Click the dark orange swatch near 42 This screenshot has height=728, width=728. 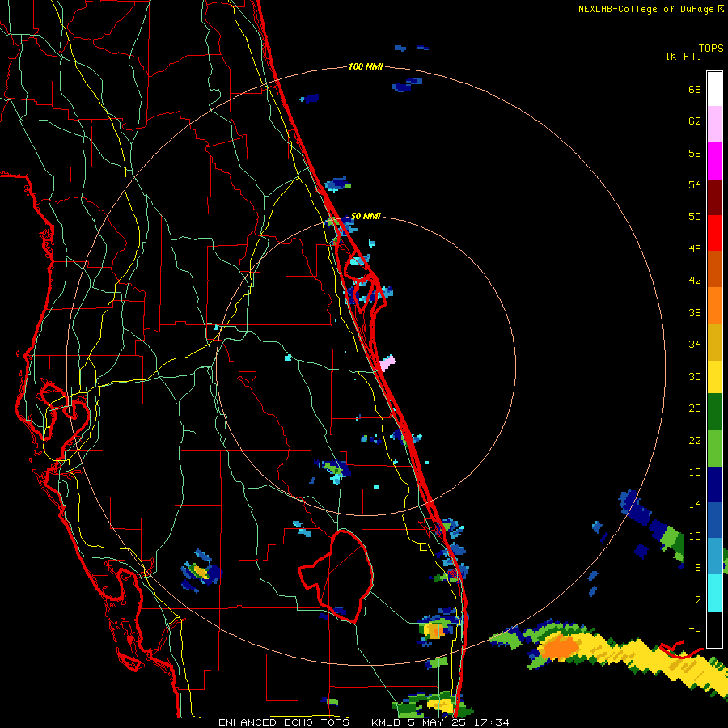click(714, 269)
